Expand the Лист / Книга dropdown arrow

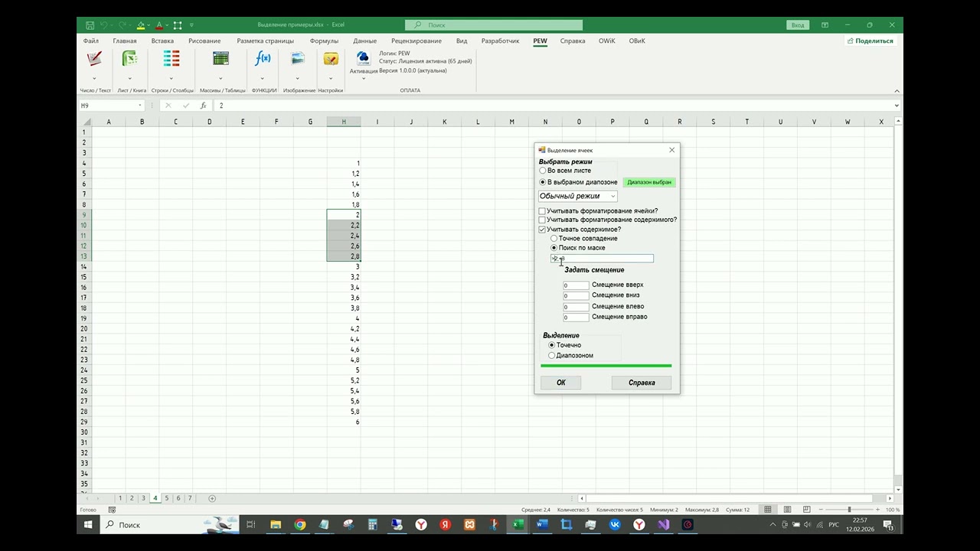130,78
